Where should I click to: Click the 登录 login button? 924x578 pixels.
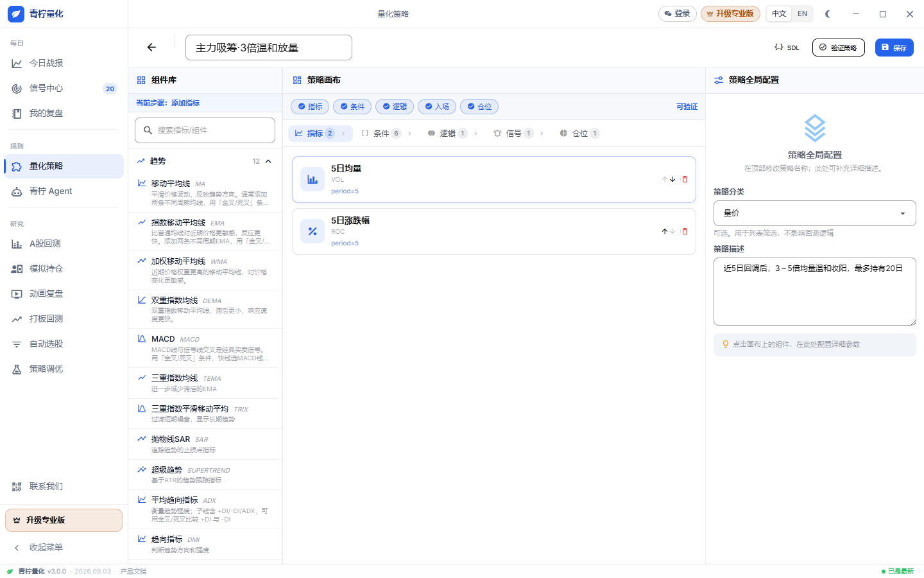(677, 13)
